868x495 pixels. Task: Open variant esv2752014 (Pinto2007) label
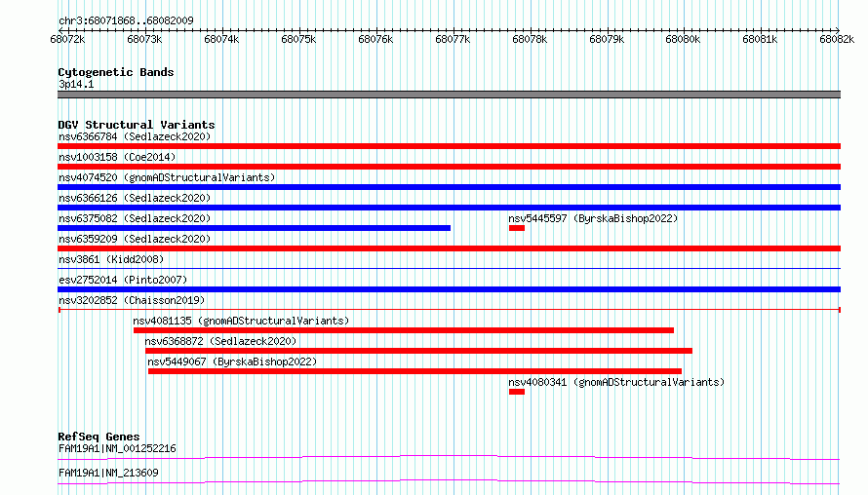(123, 280)
